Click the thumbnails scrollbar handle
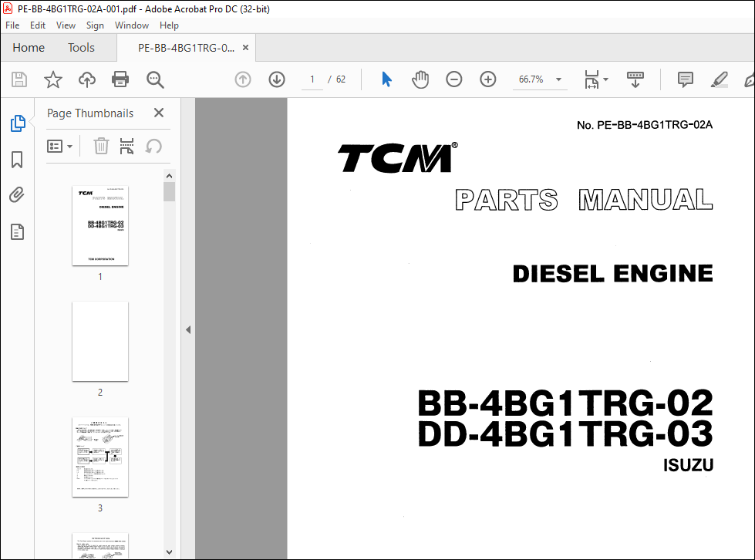Screen dimensions: 755x560 tap(169, 191)
